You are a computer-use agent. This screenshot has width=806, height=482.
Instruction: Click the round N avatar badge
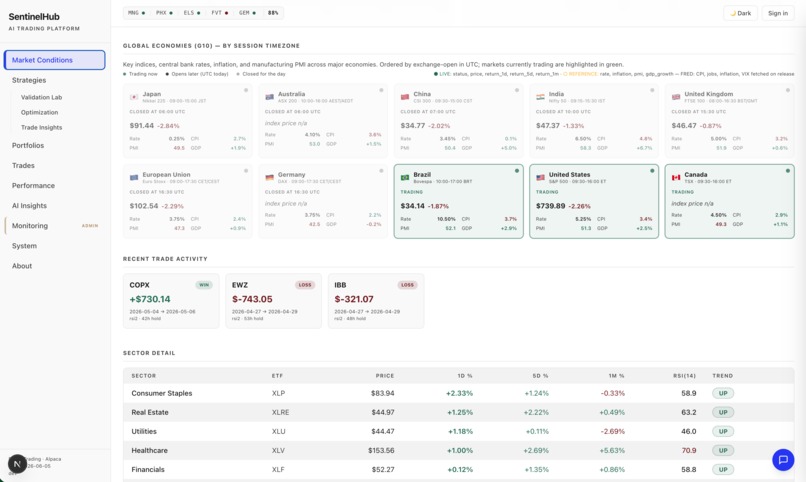pos(17,464)
